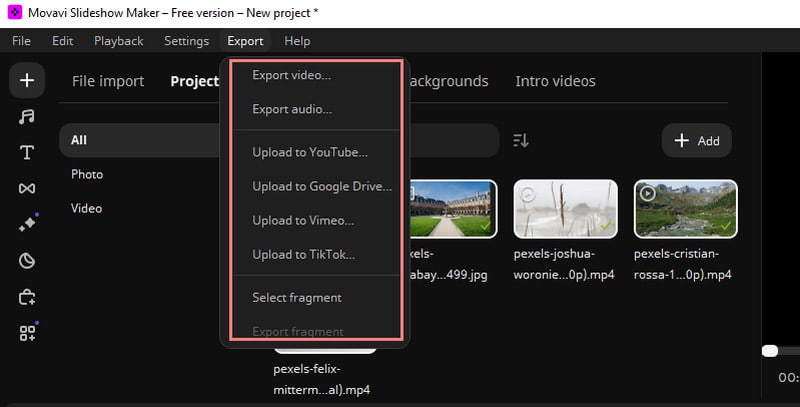Open the More tools grid icon
The image size is (800, 407).
pos(27,333)
